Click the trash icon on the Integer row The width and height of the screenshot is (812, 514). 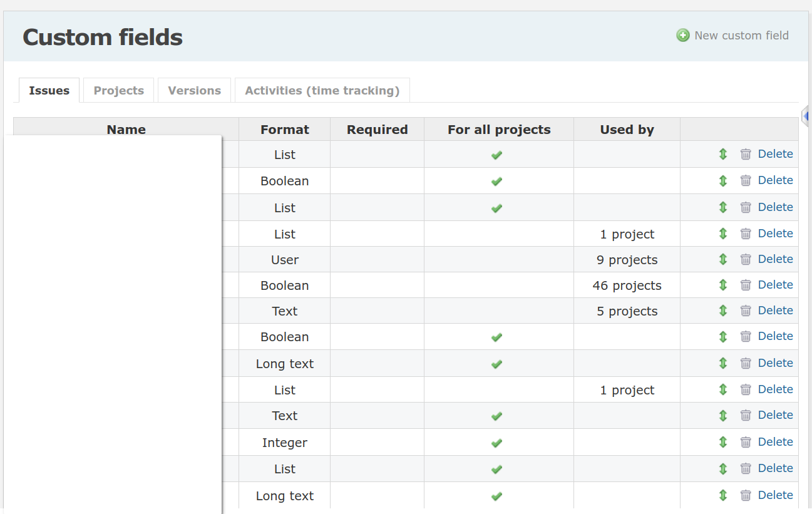point(746,442)
